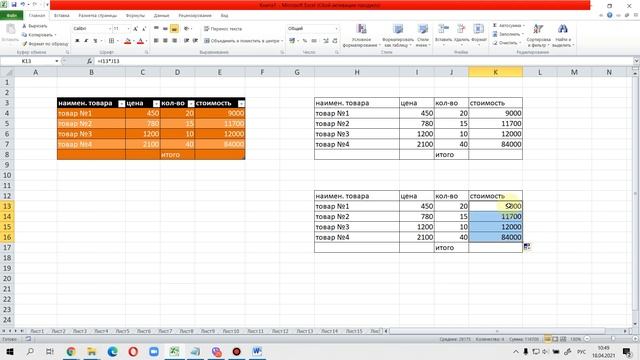Open the File (Файл) tab
The width and height of the screenshot is (640, 360).
(x=11, y=16)
